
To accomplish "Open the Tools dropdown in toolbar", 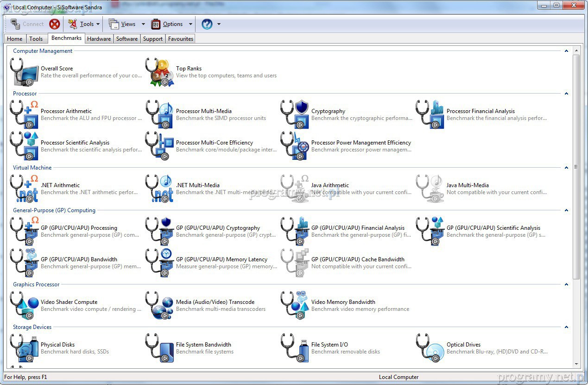I will point(98,24).
